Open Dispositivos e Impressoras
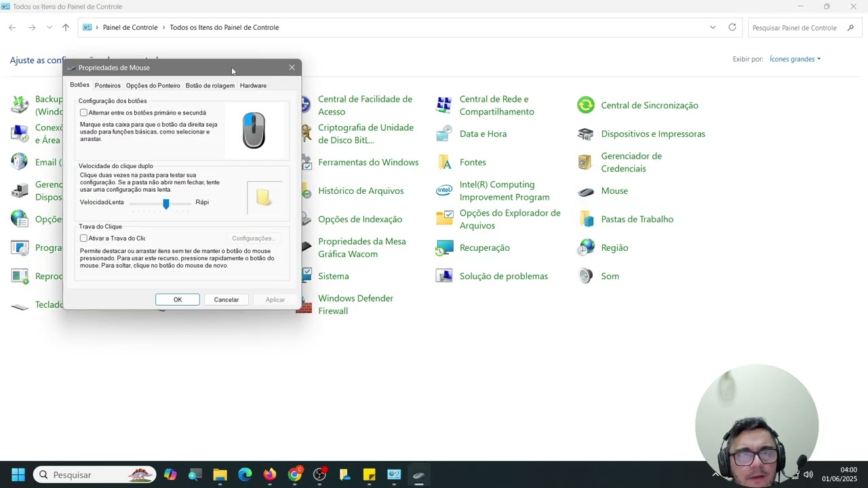The height and width of the screenshot is (488, 868). (652, 134)
